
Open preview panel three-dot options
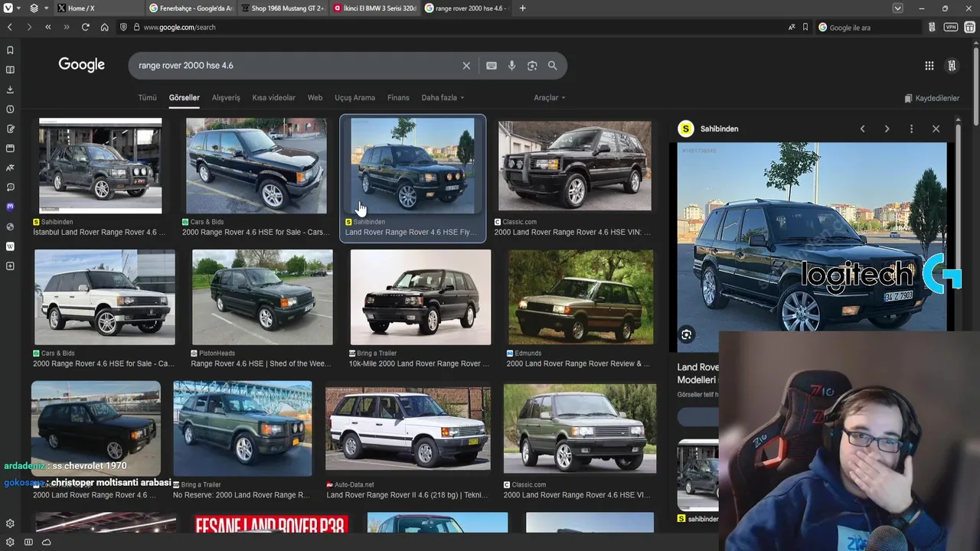[911, 129]
